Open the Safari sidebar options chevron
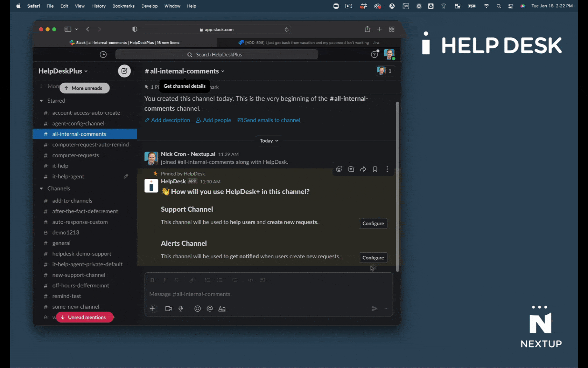588x368 pixels. tap(76, 29)
